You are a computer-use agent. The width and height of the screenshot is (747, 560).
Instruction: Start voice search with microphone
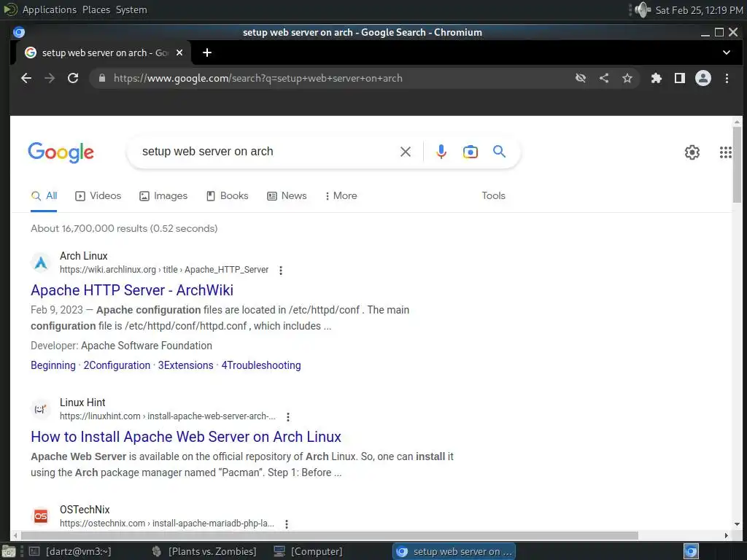441,152
